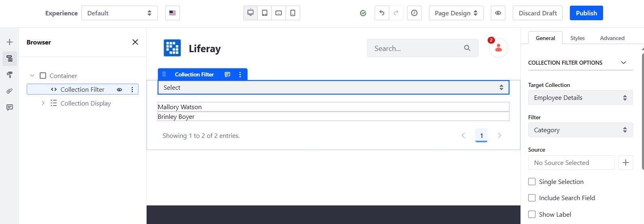This screenshot has width=644, height=224.
Task: Click the search magnifier icon
Action: (x=467, y=48)
